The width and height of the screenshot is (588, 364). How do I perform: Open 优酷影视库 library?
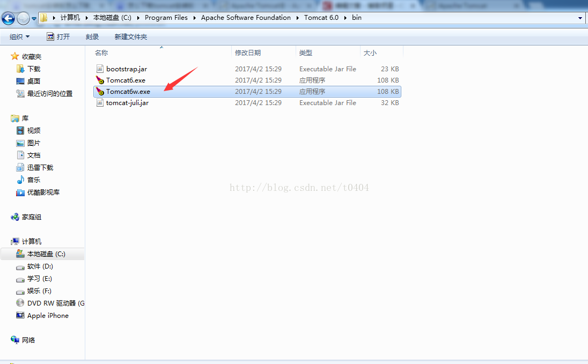pos(43,192)
